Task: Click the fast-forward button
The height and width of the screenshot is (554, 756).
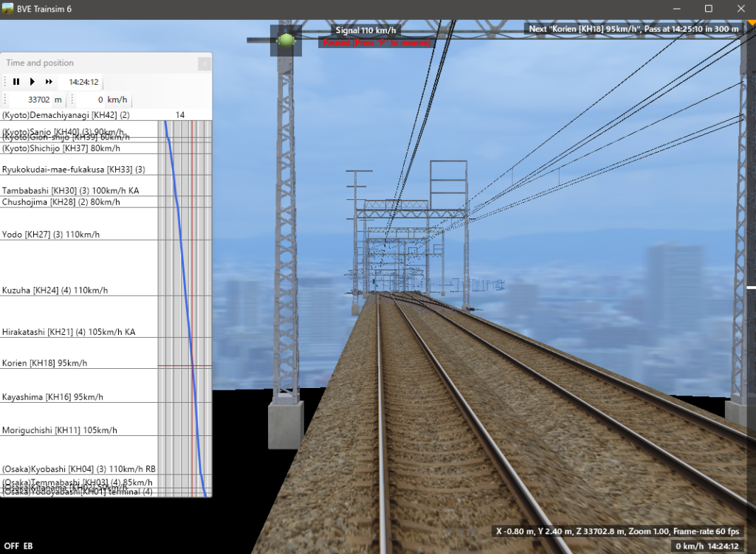Action: (x=49, y=82)
